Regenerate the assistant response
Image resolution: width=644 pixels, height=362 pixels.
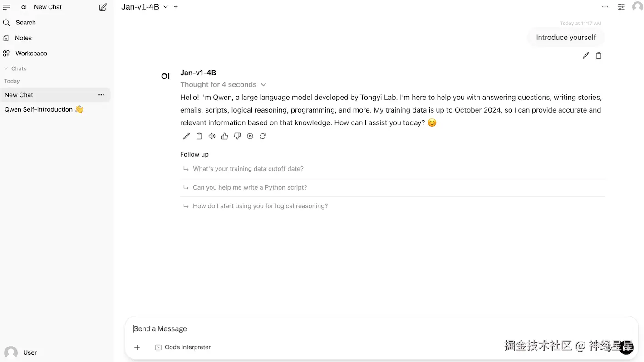(263, 136)
